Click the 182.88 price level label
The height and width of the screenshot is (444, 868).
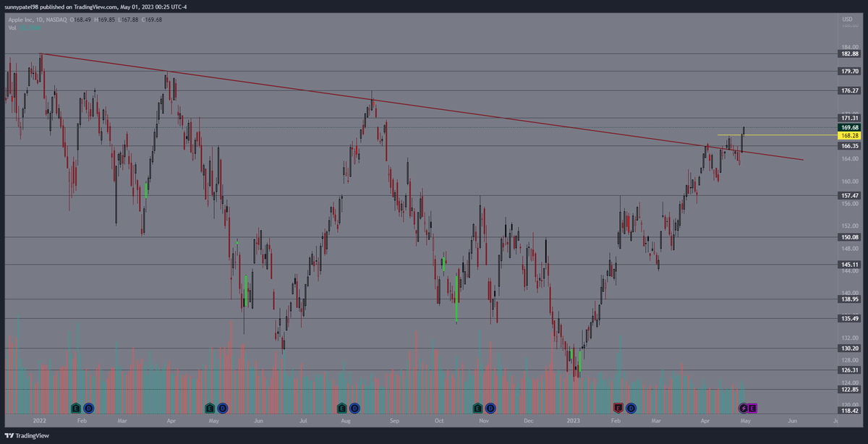click(x=849, y=54)
